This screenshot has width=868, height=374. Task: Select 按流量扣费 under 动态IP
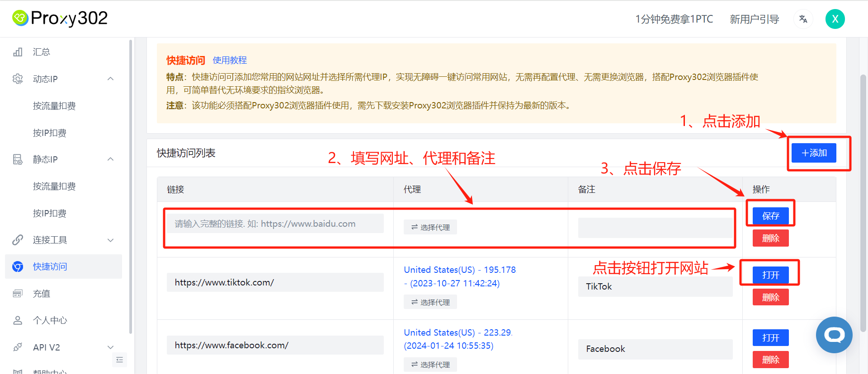click(54, 106)
